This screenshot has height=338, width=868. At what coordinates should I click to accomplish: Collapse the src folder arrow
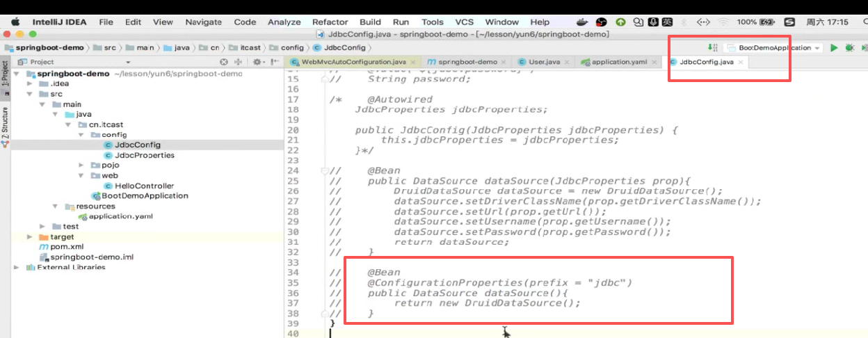click(31, 94)
